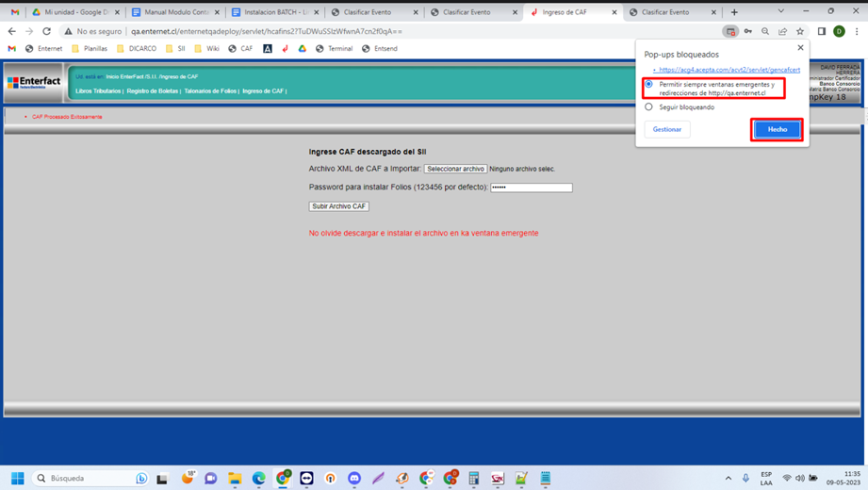Viewport: 868px width, 490px height.
Task: Open the Calculator app in taskbar
Action: 474,479
